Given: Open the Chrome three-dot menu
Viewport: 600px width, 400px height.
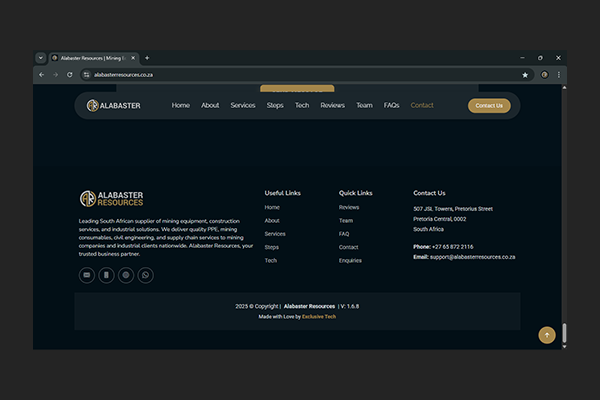Looking at the screenshot, I should click(559, 75).
